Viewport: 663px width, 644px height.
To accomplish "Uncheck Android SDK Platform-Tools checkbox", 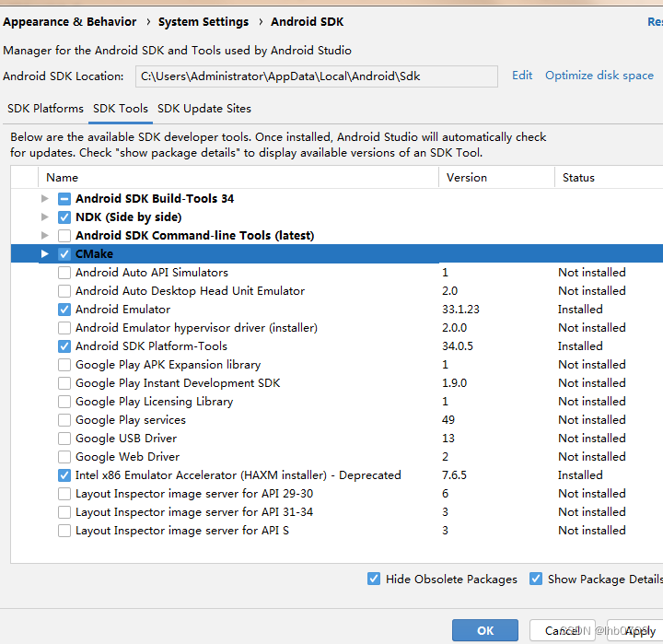I will [x=64, y=346].
